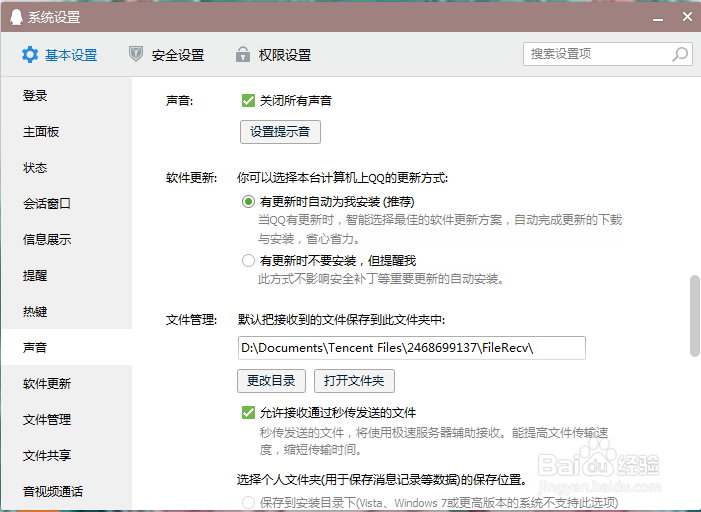Click the vertical scrollbar thumb
Image resolution: width=701 pixels, height=512 pixels.
click(695, 316)
